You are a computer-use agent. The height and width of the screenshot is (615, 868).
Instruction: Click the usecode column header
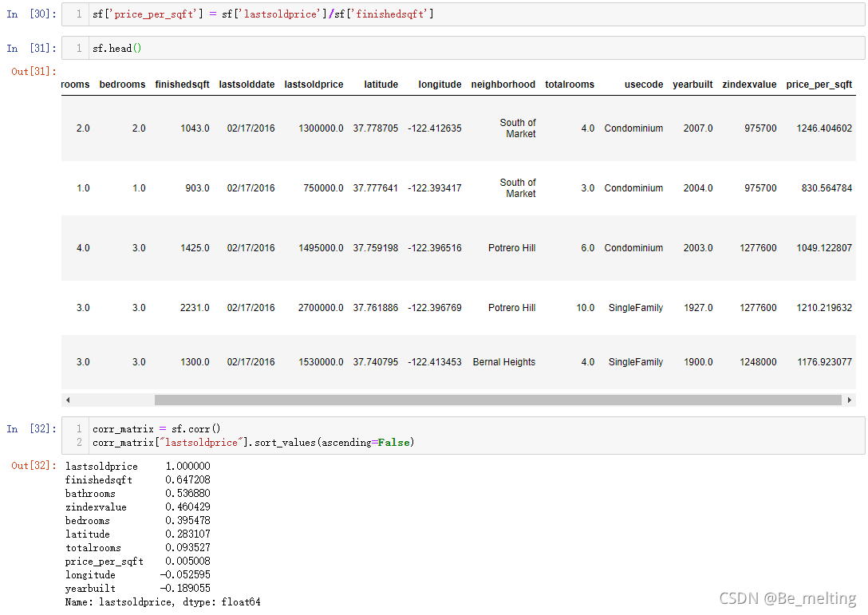[x=644, y=84]
